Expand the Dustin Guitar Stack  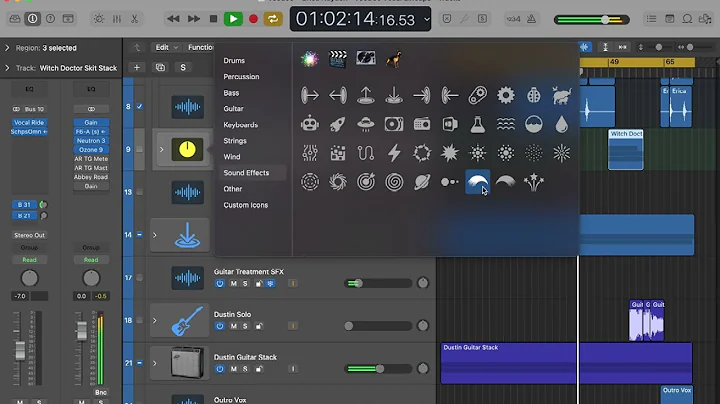155,363
